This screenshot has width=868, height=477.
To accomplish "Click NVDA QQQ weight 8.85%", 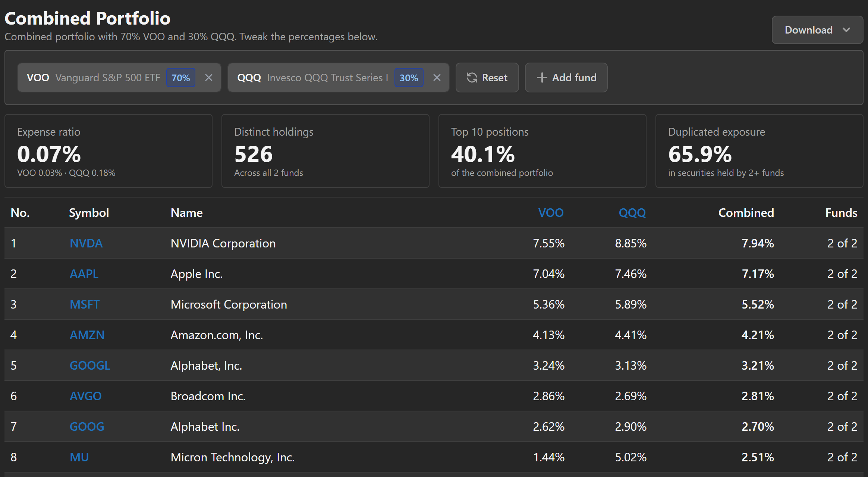I will [x=630, y=243].
